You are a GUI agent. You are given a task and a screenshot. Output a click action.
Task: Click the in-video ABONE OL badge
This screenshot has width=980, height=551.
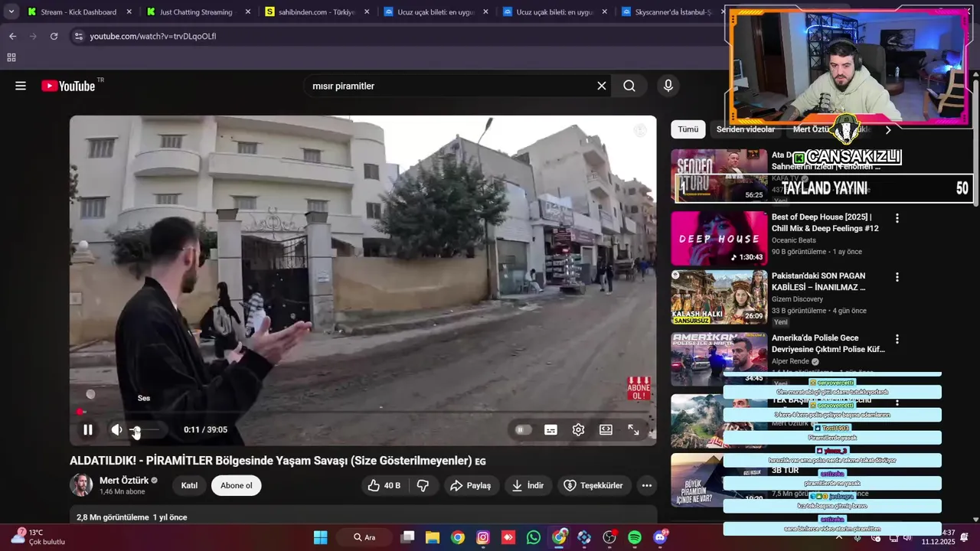(639, 388)
